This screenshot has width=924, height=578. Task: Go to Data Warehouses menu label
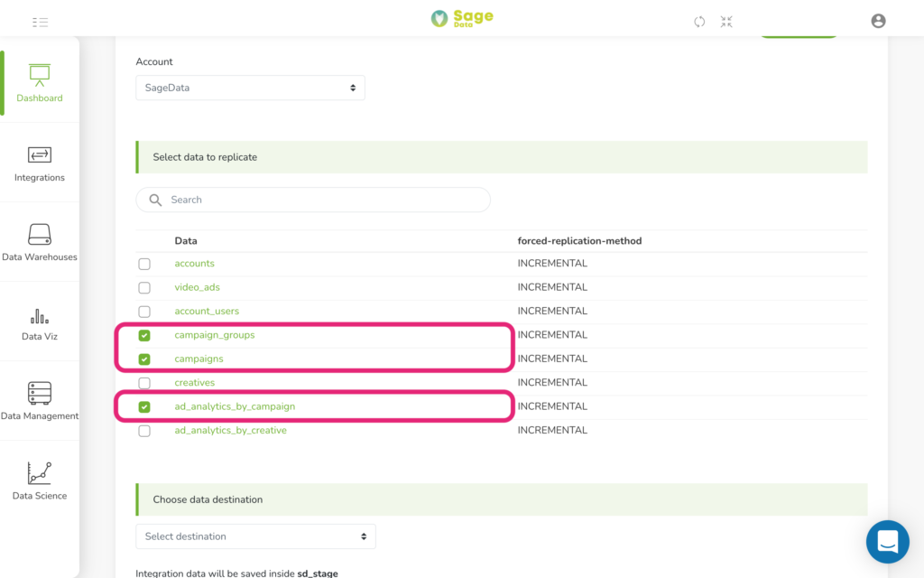(x=40, y=257)
